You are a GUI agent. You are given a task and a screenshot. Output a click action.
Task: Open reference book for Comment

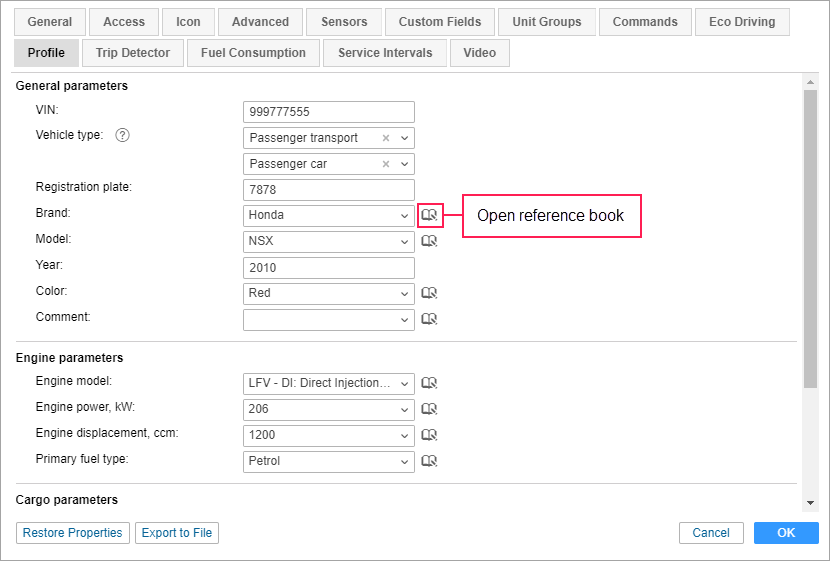pos(429,319)
